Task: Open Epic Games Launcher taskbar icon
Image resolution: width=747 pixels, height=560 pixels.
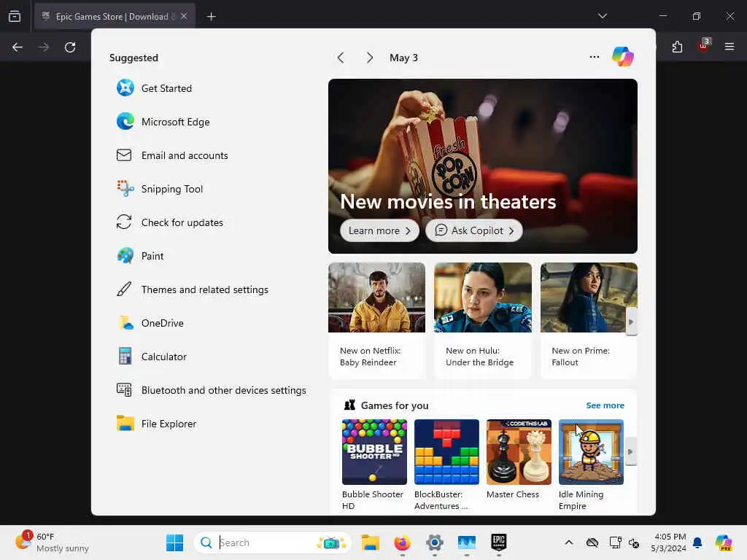Action: point(498,542)
